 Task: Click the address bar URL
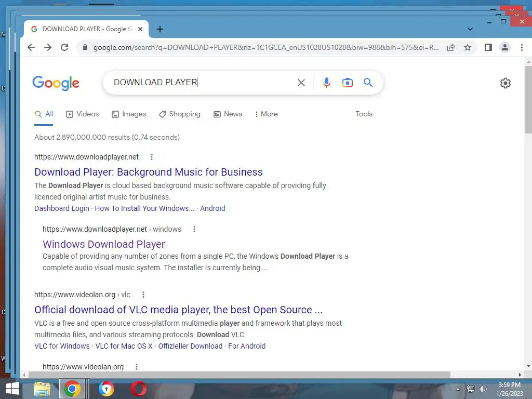(266, 47)
